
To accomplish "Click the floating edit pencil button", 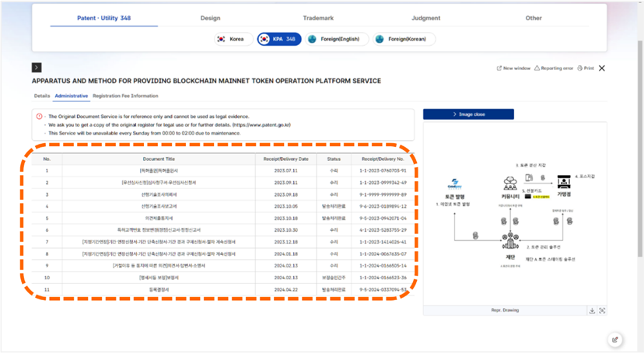I will pyautogui.click(x=615, y=340).
